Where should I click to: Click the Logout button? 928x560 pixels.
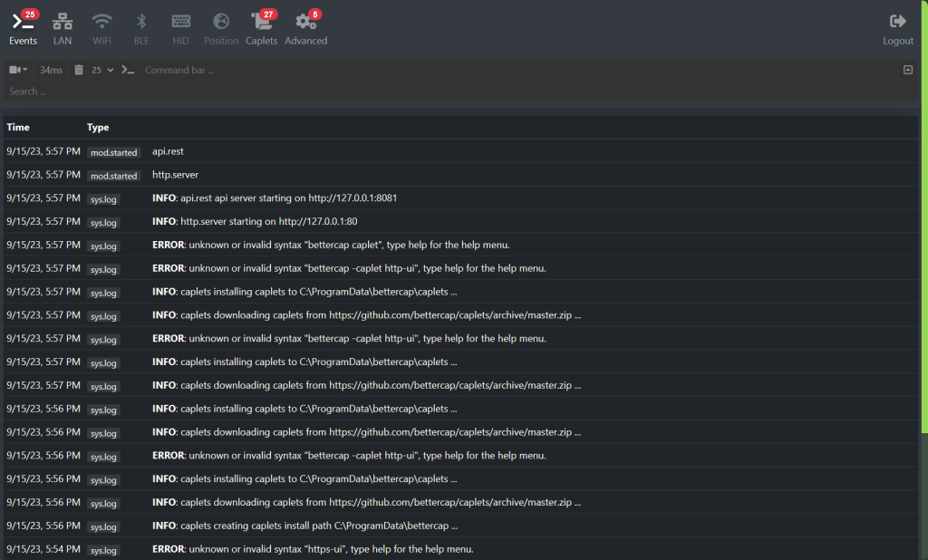pos(898,29)
